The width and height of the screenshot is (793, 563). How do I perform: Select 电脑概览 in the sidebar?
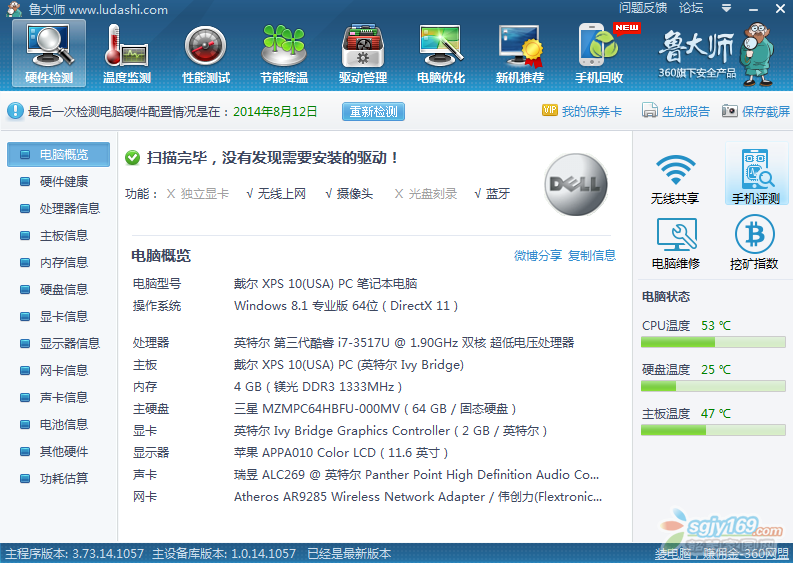pos(59,154)
